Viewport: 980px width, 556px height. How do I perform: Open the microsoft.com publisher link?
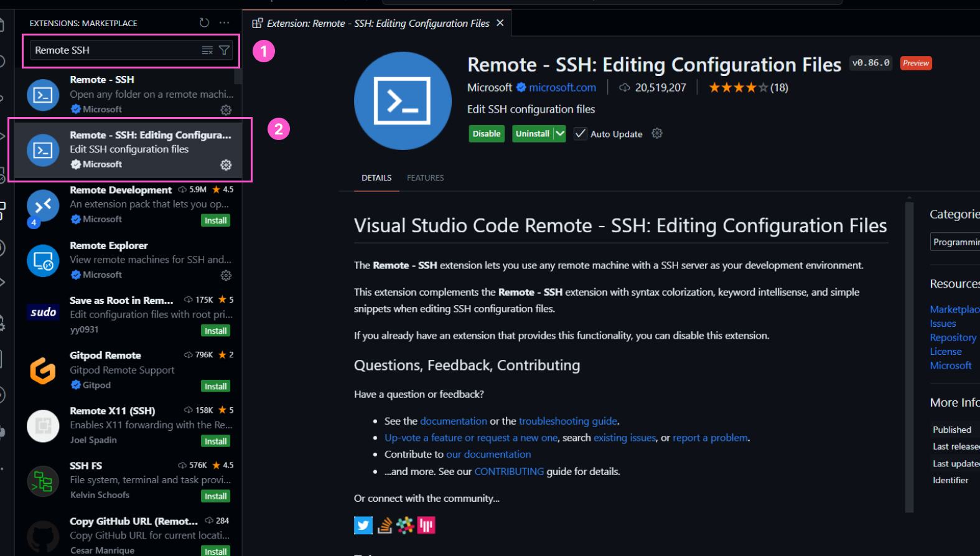(562, 88)
